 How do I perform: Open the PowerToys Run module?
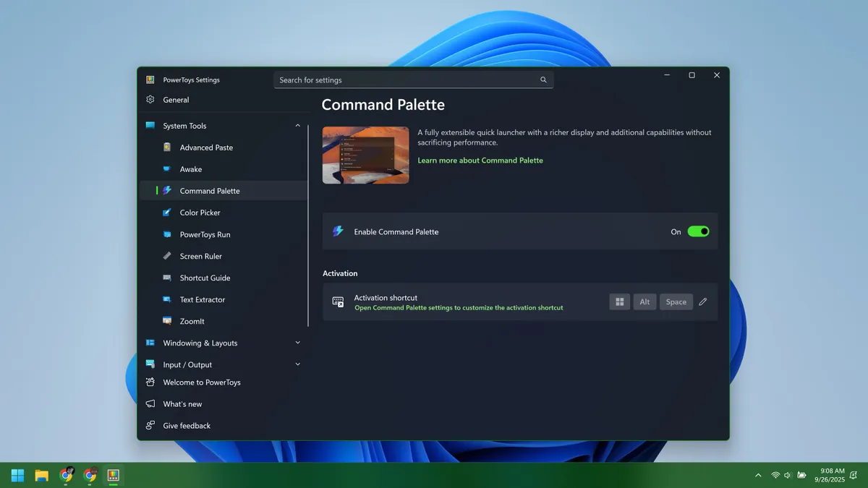coord(205,234)
